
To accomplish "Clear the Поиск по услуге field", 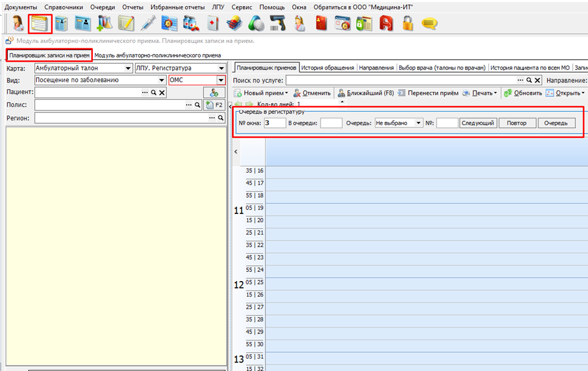I will point(537,80).
